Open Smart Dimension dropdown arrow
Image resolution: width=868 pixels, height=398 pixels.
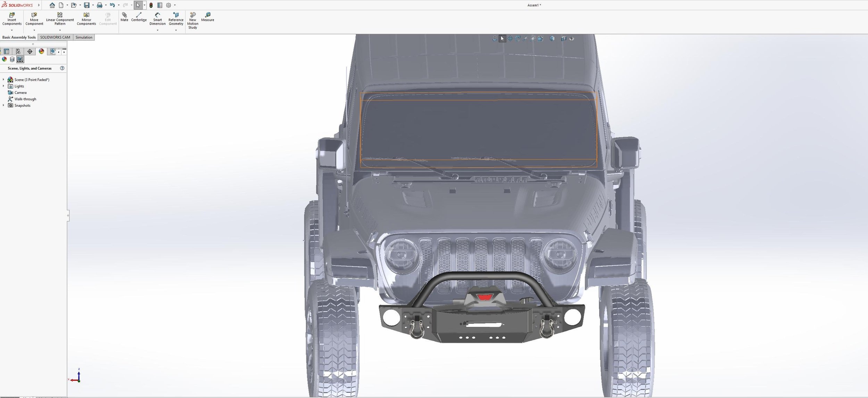(157, 30)
